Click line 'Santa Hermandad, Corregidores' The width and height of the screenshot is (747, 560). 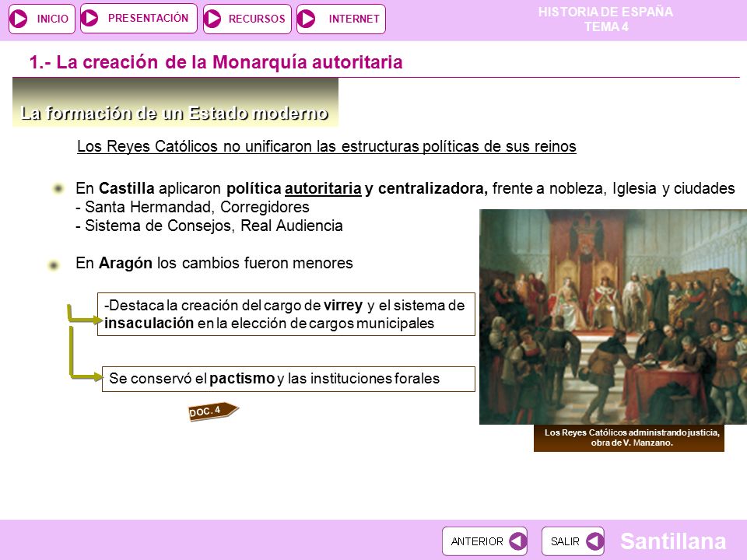click(192, 207)
